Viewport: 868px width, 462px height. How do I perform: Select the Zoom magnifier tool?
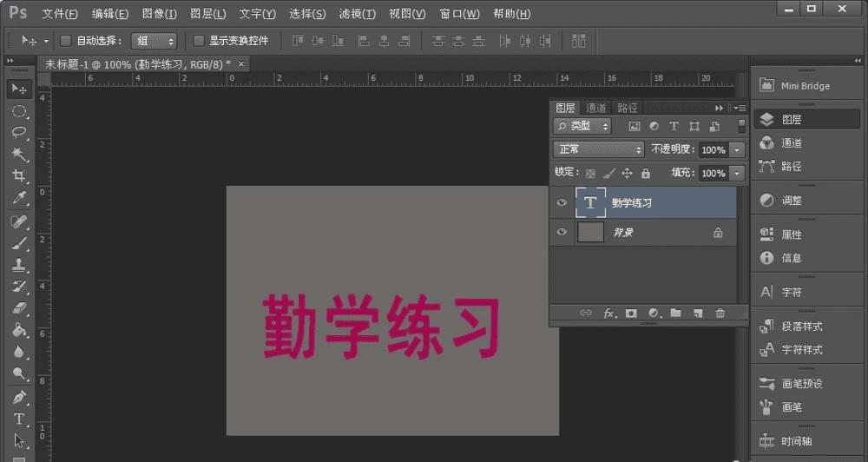point(19,374)
